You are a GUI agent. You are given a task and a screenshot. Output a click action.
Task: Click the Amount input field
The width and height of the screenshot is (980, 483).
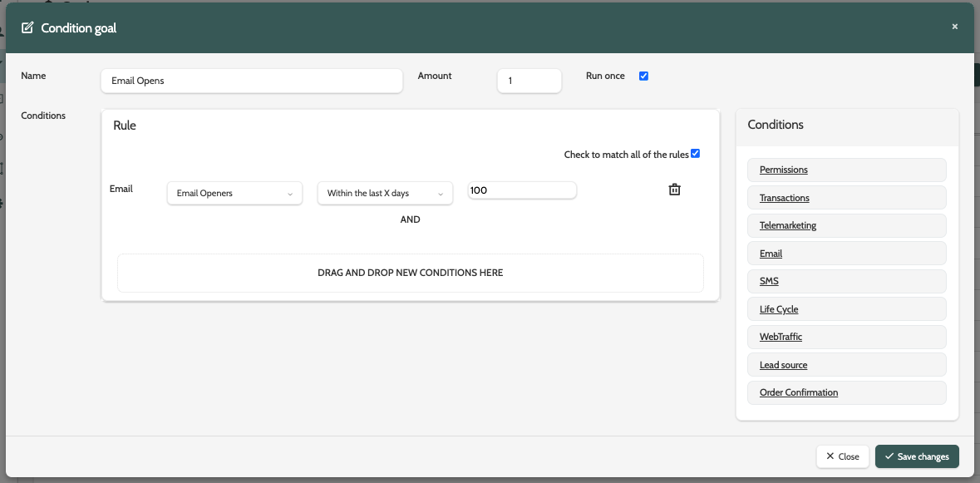[529, 81]
